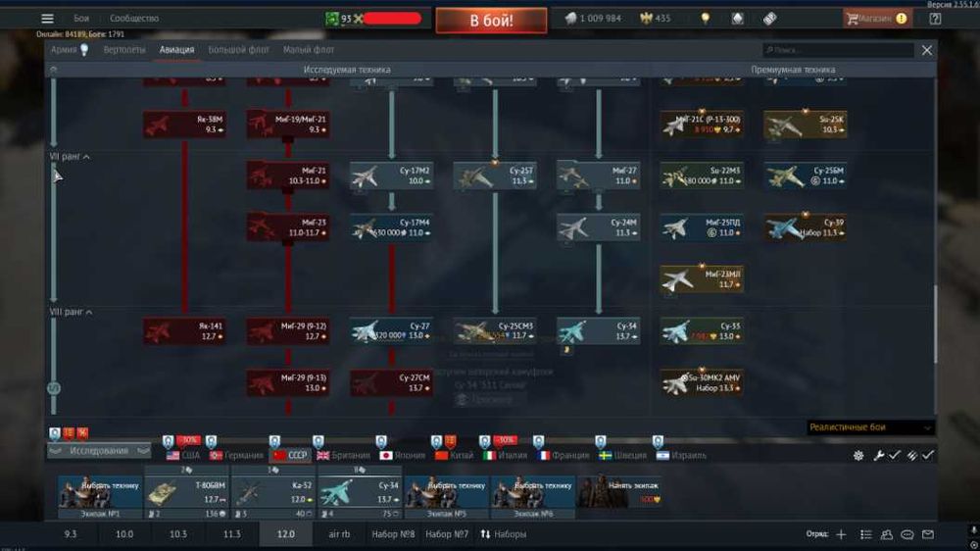Image resolution: width=980 pixels, height=551 pixels.
Task: Select the Су-17М2 aircraft card
Action: click(391, 175)
